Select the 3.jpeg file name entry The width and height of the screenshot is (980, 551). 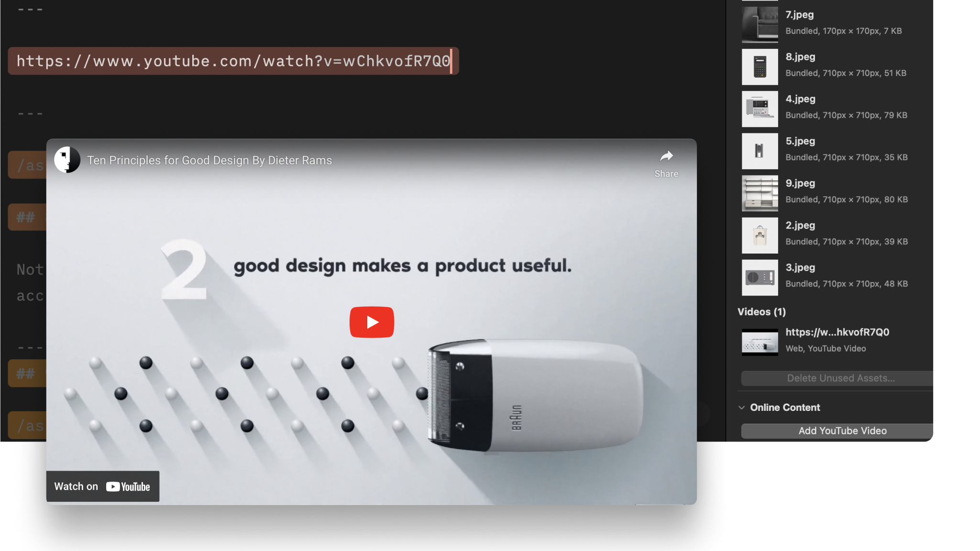click(800, 268)
